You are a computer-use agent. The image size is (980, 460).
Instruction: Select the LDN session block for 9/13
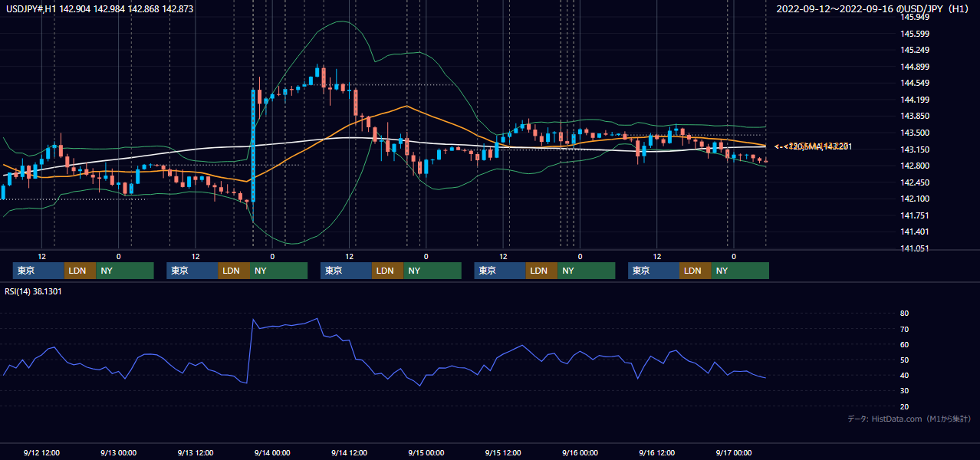pyautogui.click(x=234, y=271)
